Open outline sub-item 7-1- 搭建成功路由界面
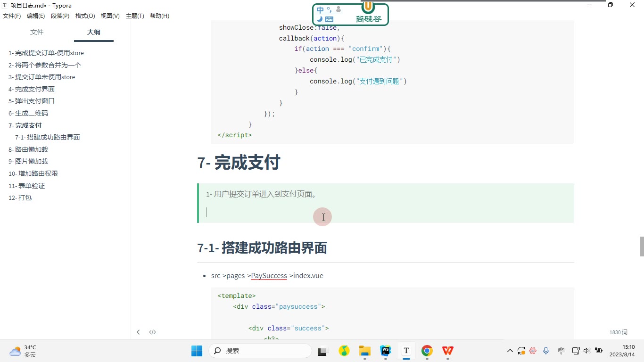This screenshot has height=362, width=644. (48, 137)
